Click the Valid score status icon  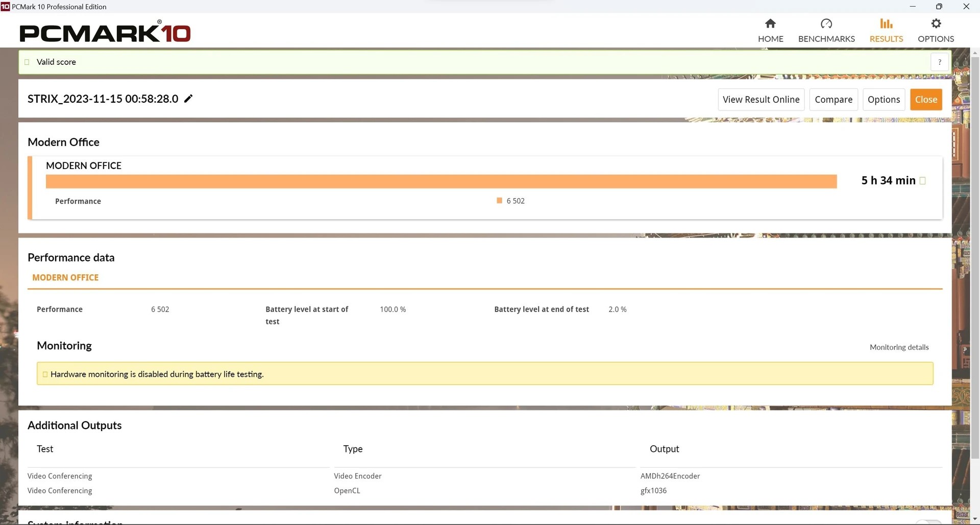27,62
